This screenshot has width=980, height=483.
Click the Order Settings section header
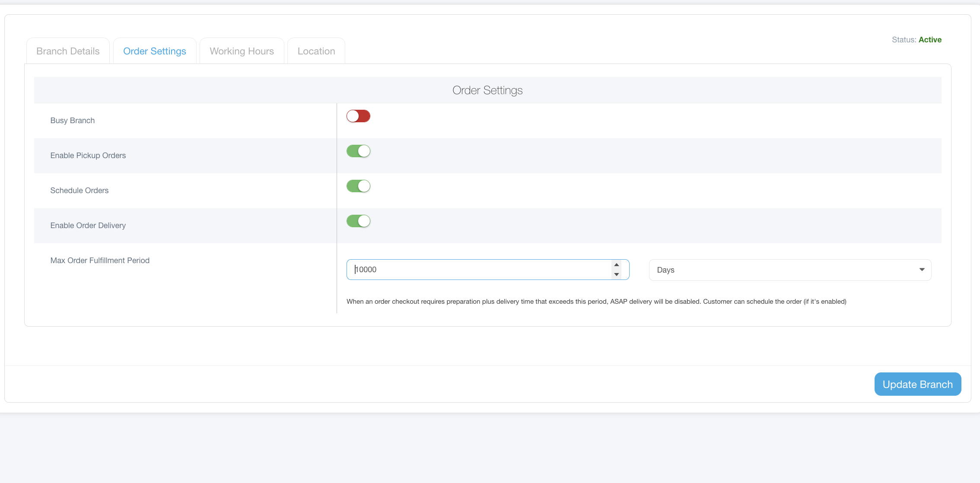click(487, 90)
